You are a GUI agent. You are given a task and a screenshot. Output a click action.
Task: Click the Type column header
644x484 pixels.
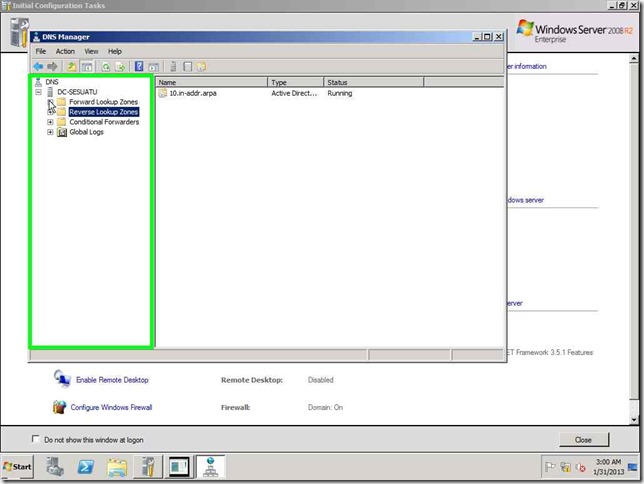coord(295,82)
